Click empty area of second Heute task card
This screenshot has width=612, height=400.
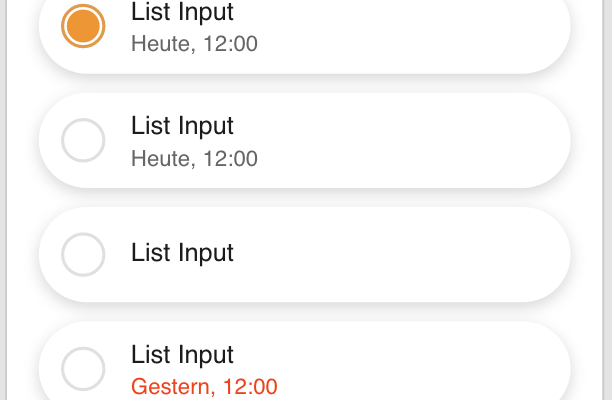click(x=410, y=140)
